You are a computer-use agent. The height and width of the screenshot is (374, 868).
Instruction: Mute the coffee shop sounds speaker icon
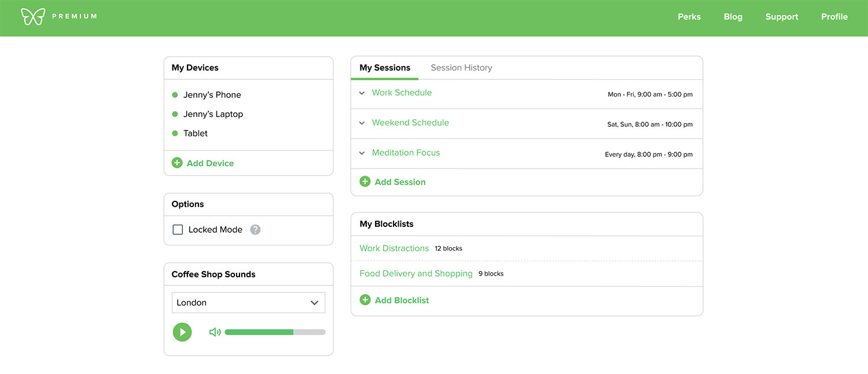coord(215,332)
